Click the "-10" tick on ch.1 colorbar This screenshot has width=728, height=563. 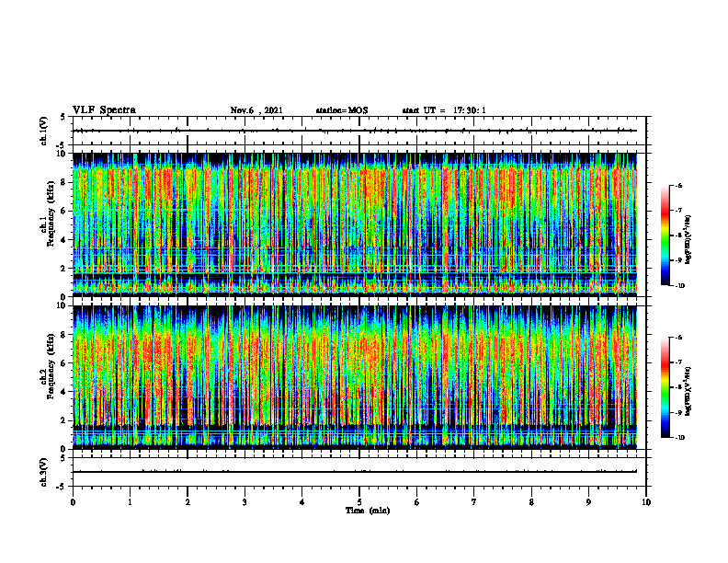tap(680, 286)
